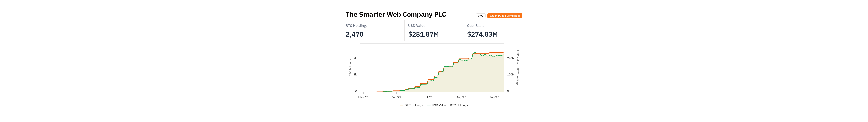Click the Cost Basis figure $274.83M
This screenshot has height=122, width=868.
[x=482, y=34]
